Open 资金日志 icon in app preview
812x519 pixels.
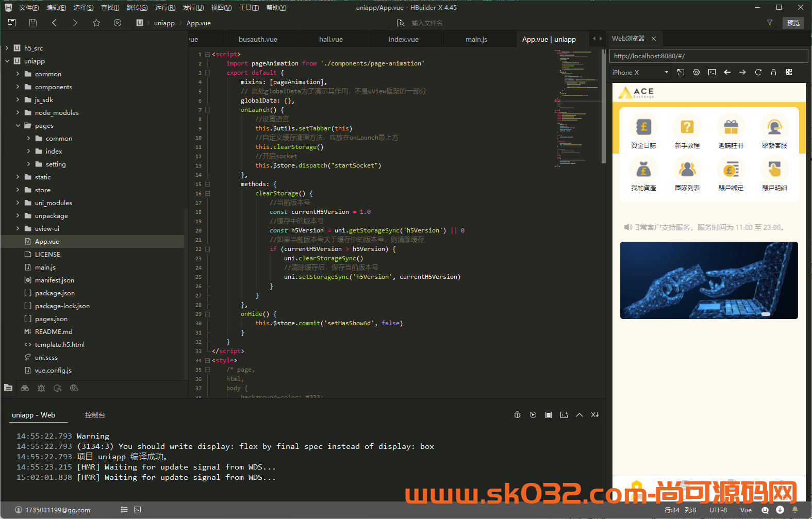click(643, 127)
